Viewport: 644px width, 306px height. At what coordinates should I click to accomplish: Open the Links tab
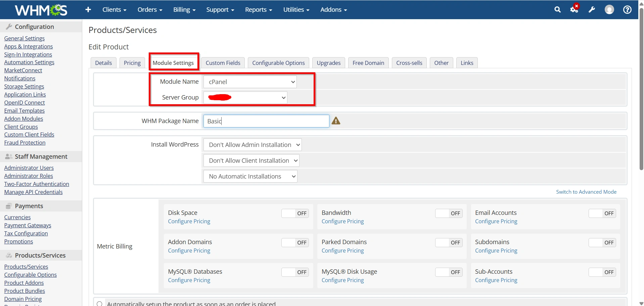467,63
